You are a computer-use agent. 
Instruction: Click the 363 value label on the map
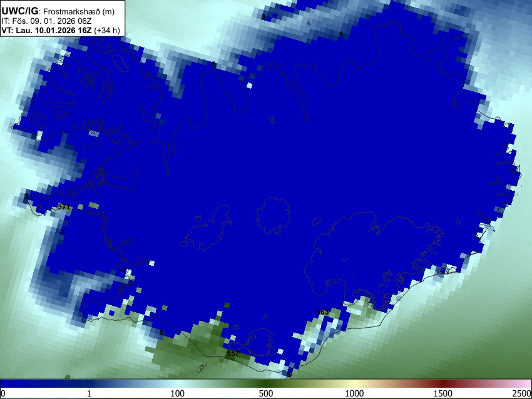[x=322, y=312]
